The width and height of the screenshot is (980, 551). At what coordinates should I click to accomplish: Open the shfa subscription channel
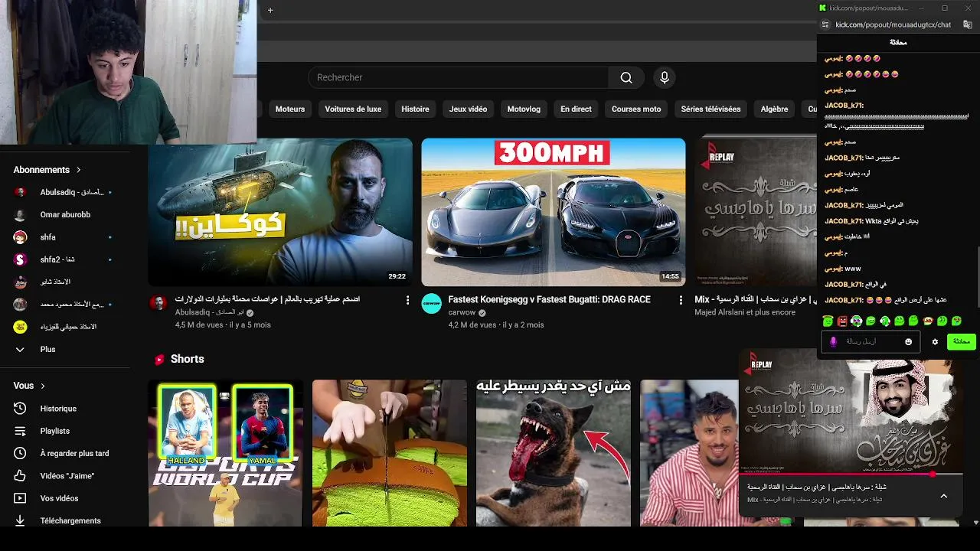click(x=48, y=237)
